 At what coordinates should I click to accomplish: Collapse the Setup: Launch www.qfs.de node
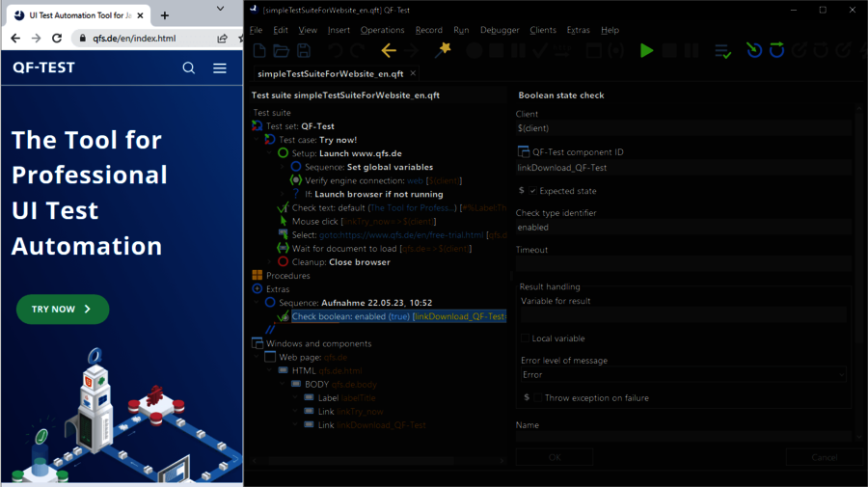(269, 153)
